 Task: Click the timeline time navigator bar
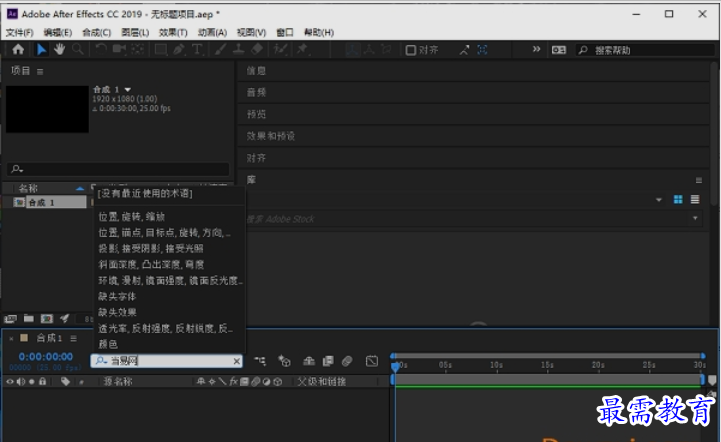point(548,356)
